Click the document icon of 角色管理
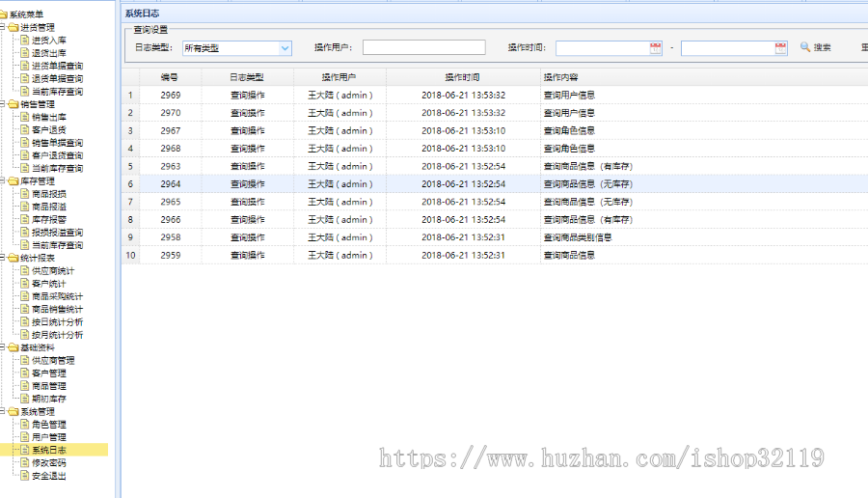 tap(25, 425)
